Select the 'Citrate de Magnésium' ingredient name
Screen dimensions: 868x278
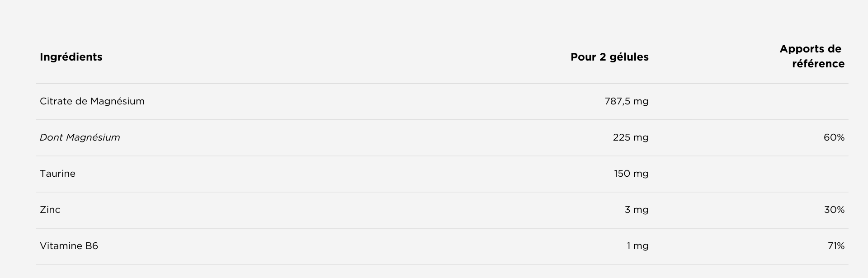(x=92, y=101)
